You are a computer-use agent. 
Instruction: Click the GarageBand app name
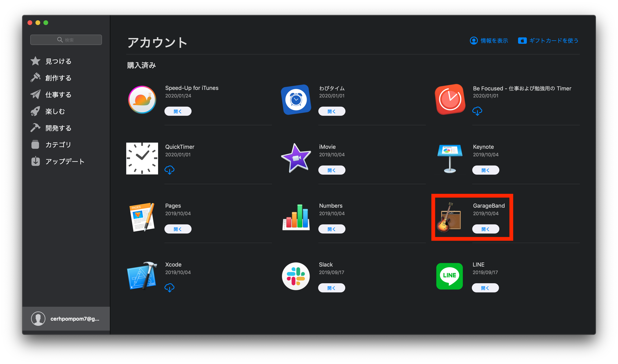[x=489, y=205]
